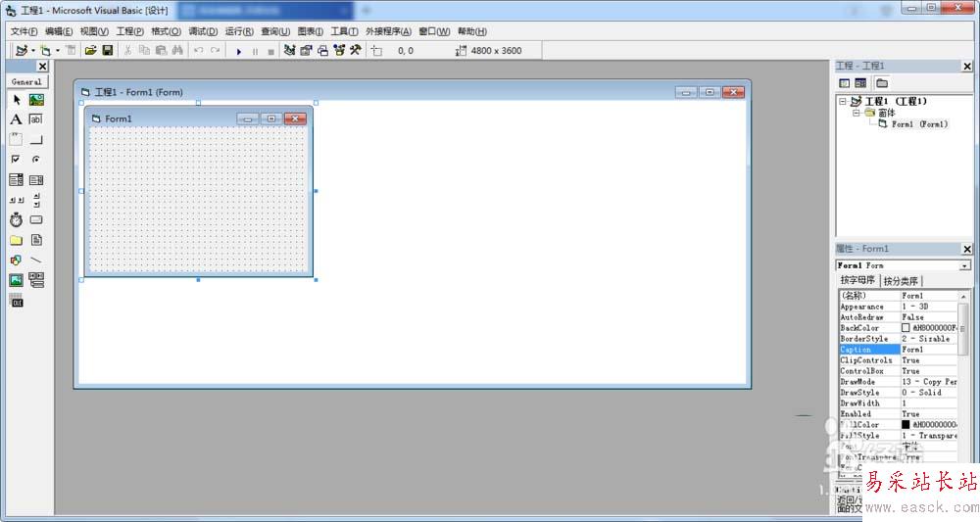The width and height of the screenshot is (980, 522).
Task: Open the Form1 Form object dropdown
Action: 964,266
